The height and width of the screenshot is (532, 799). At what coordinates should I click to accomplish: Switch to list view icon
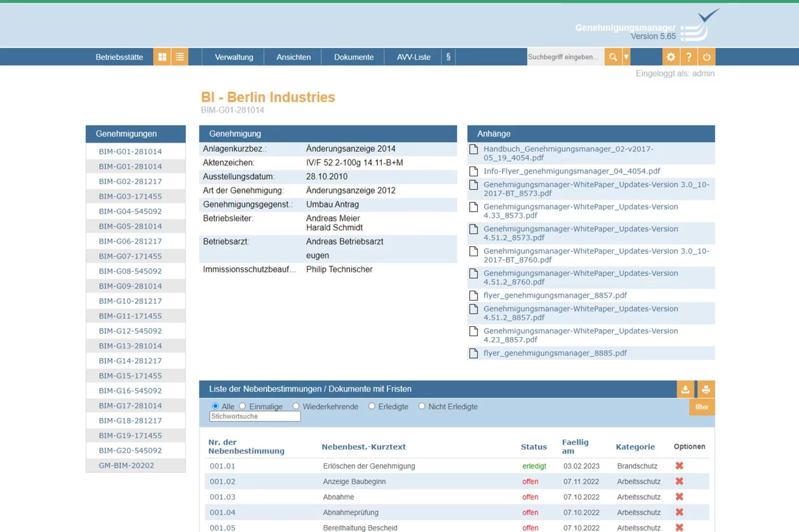(x=180, y=57)
